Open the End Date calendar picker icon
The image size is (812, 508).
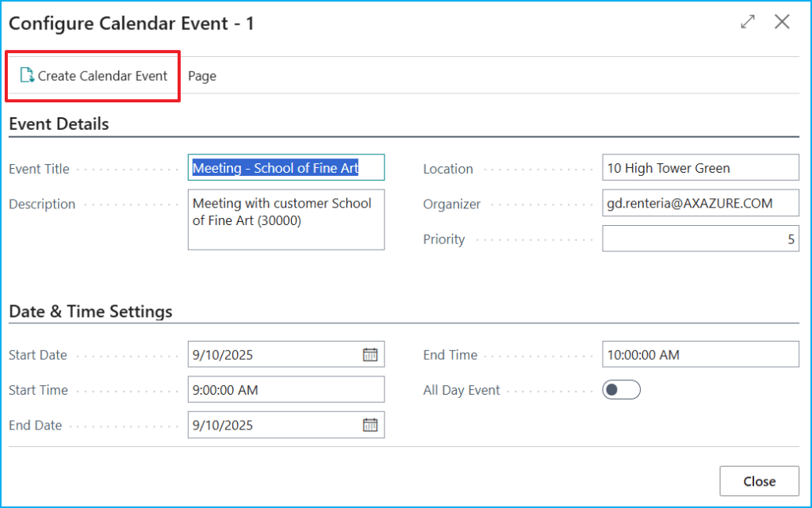coord(370,425)
